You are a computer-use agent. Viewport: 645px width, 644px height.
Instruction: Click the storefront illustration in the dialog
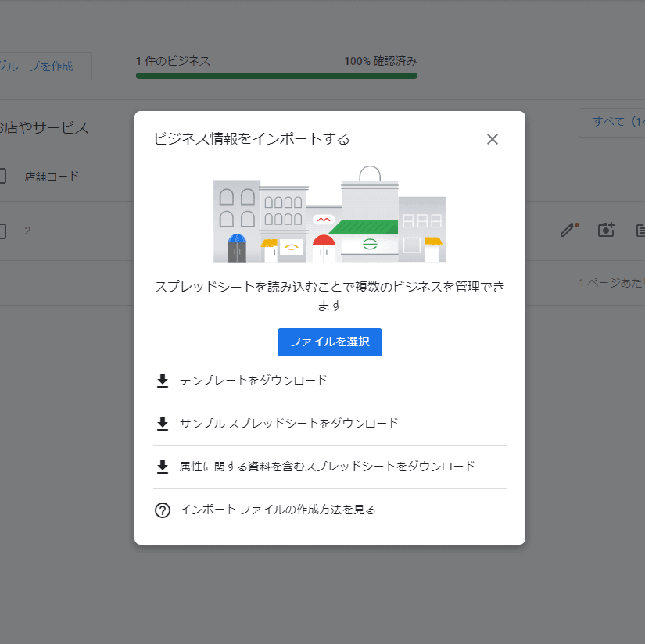click(329, 214)
